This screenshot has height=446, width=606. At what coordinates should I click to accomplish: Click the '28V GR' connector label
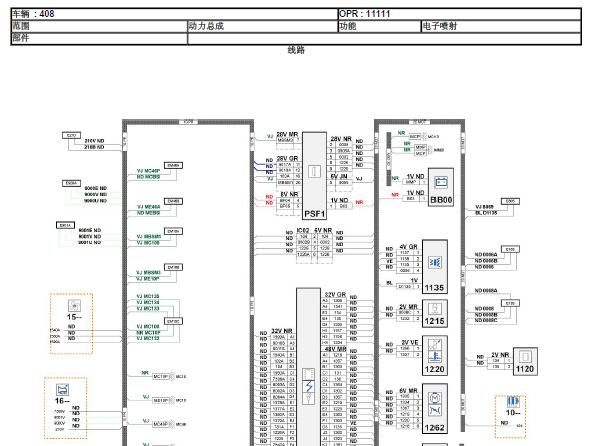click(x=287, y=158)
